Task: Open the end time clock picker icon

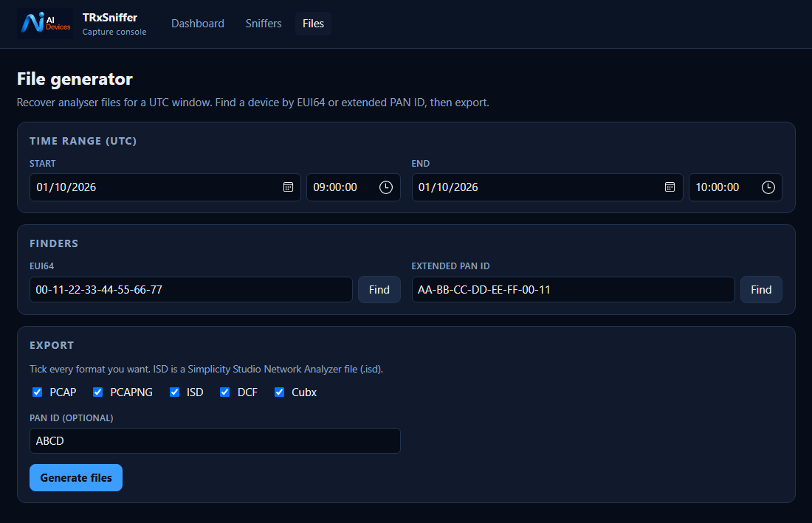Action: (768, 187)
